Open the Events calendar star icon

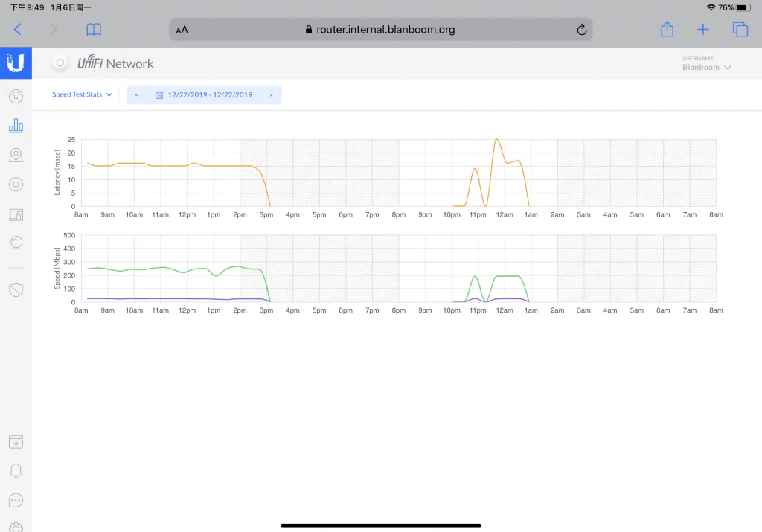pos(16,441)
